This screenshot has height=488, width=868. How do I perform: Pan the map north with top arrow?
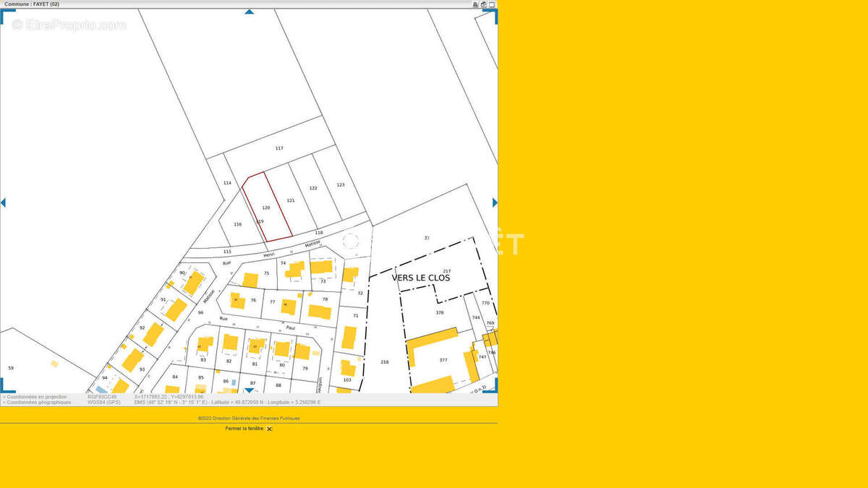pyautogui.click(x=249, y=12)
